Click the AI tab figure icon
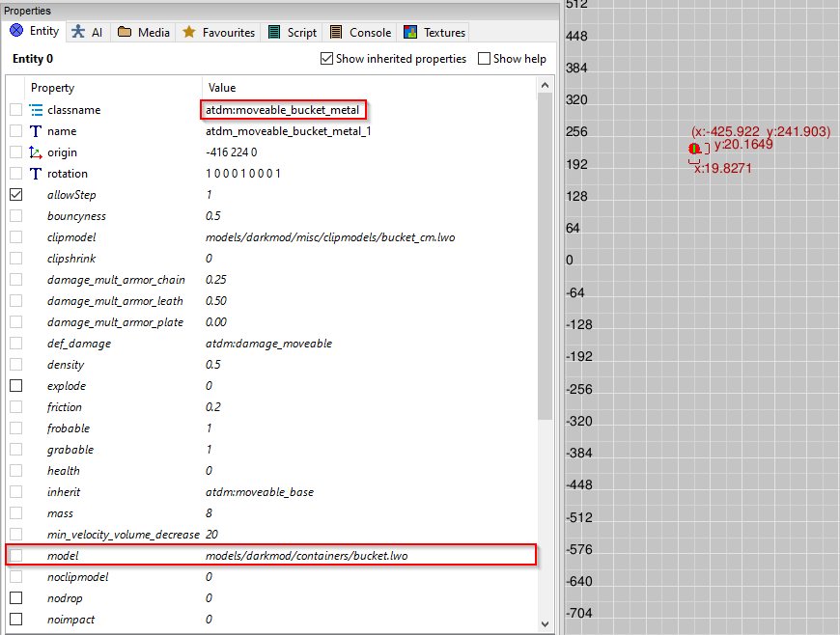 pos(78,32)
